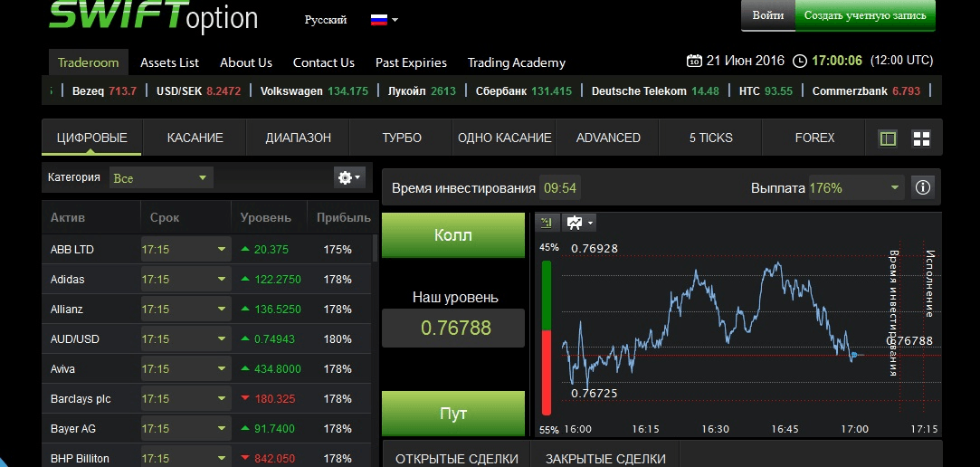Select the ADVANCED tab
The width and height of the screenshot is (980, 467).
click(608, 138)
